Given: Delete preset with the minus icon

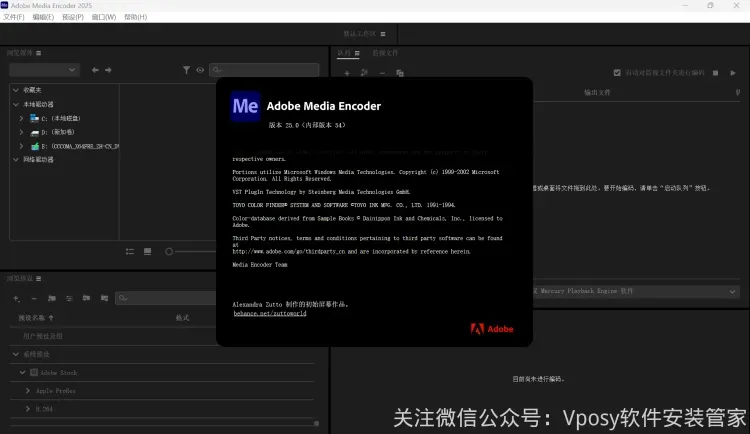Looking at the screenshot, I should (x=34, y=299).
